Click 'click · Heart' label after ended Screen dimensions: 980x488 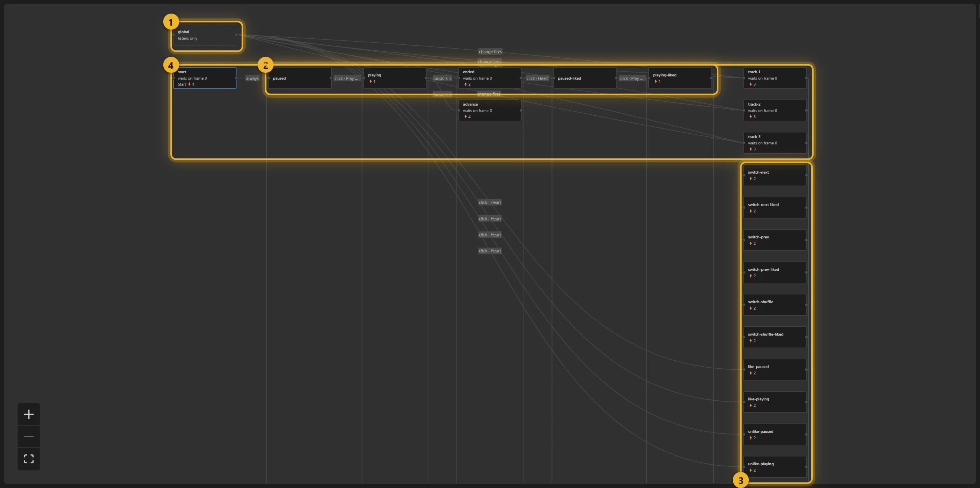tap(538, 78)
